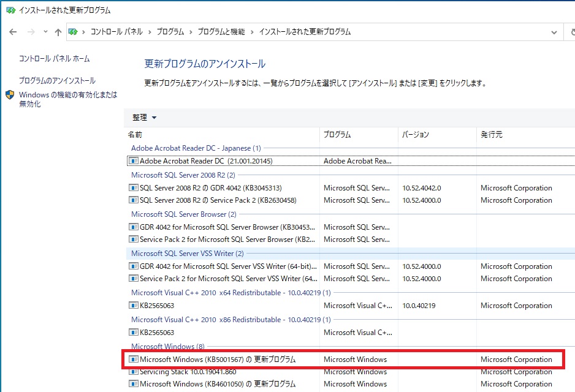The height and width of the screenshot is (392, 575).
Task: Click the icon of SQL Server 2008 R2 の GDR 4042
Action: pyautogui.click(x=134, y=188)
